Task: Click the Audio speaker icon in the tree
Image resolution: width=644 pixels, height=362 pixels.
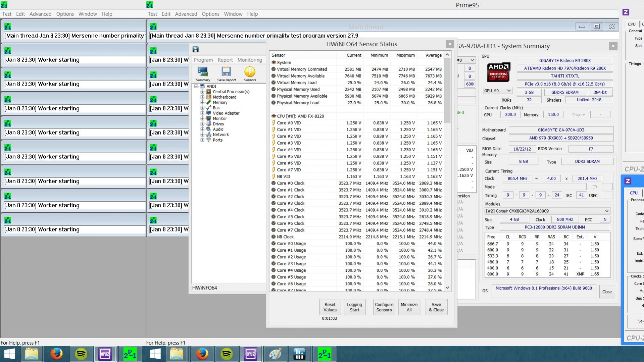Action: (x=209, y=129)
